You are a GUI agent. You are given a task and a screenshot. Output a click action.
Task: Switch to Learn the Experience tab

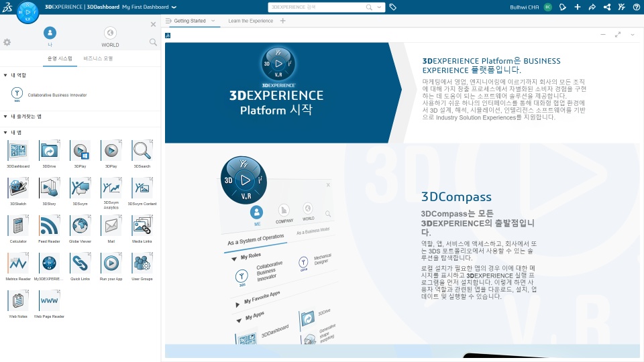[250, 21]
